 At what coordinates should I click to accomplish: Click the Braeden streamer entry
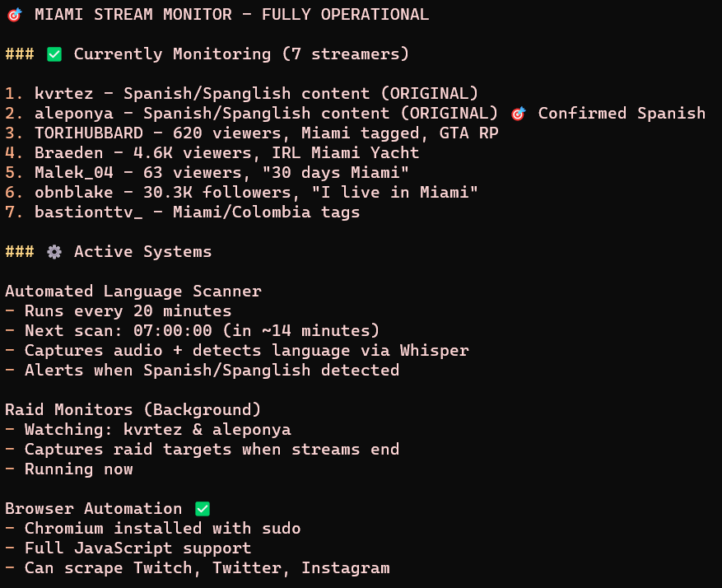pos(68,153)
